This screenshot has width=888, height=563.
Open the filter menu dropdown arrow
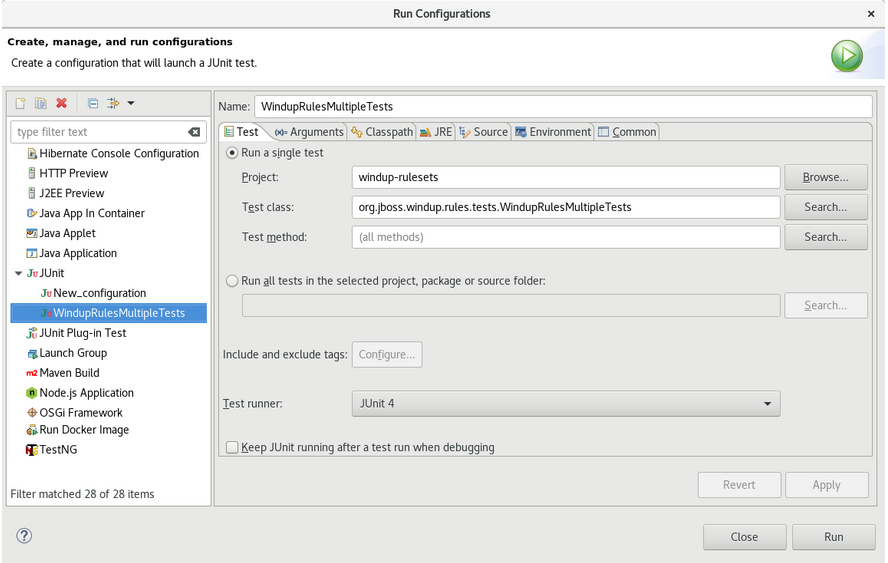(131, 103)
